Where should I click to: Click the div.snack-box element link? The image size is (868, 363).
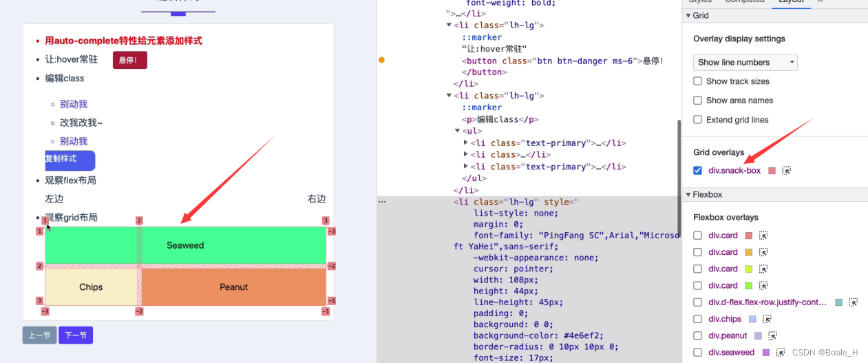[x=734, y=170]
